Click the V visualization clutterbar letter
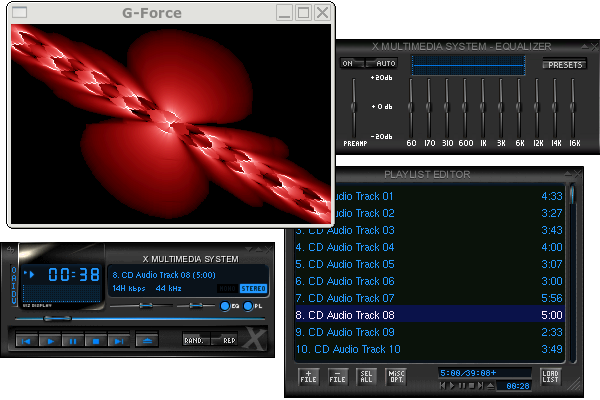The image size is (600, 400). [x=14, y=300]
